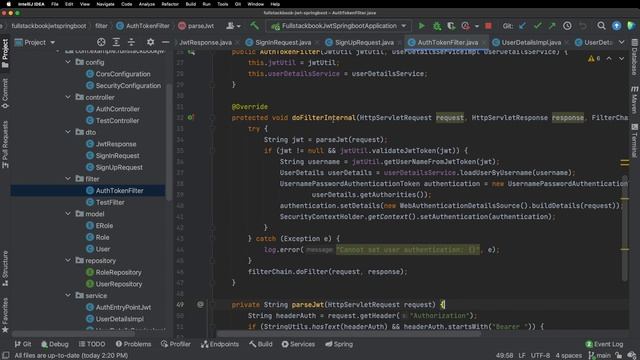This screenshot has height=360, width=640.
Task: Click the main Git branch widget
Action: [599, 356]
